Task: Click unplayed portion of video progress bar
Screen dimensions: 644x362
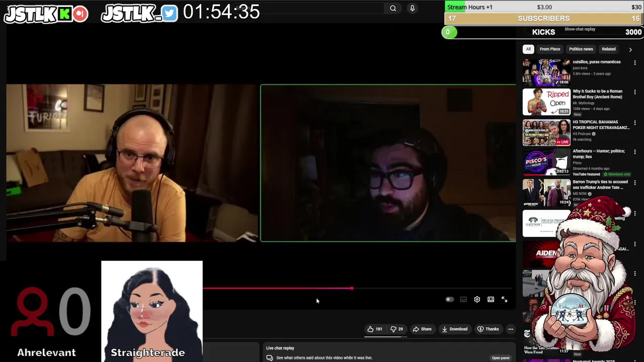Action: [x=433, y=288]
